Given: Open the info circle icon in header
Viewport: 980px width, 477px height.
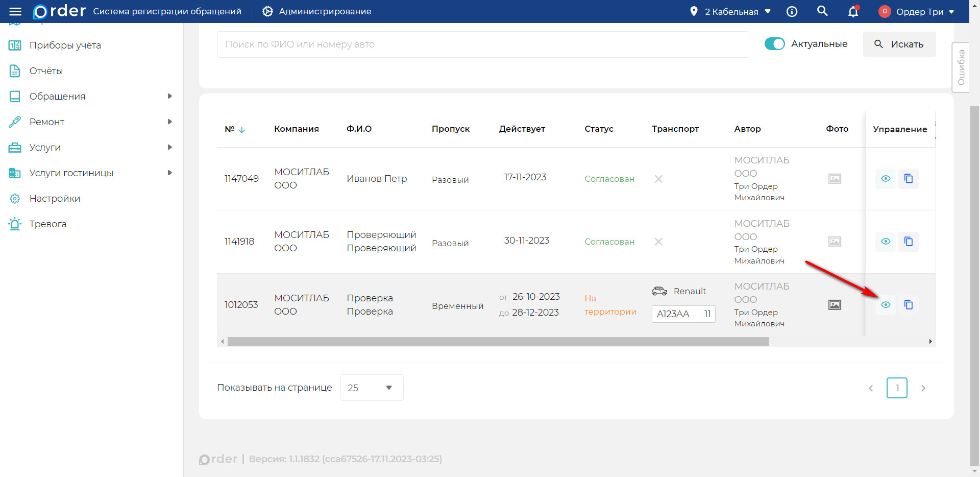Looking at the screenshot, I should click(x=792, y=11).
